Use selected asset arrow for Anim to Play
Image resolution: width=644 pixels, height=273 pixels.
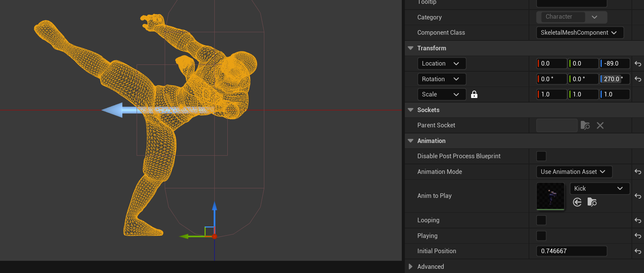(x=577, y=202)
